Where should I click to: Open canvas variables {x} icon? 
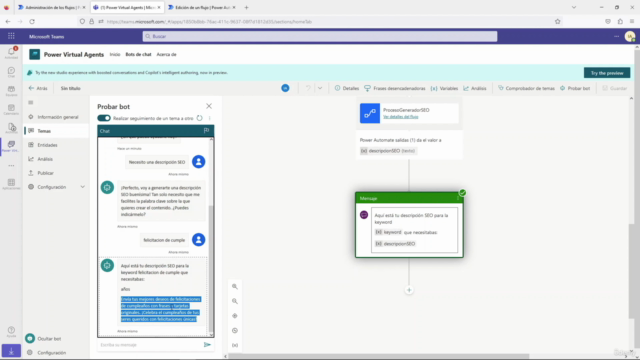click(x=235, y=345)
